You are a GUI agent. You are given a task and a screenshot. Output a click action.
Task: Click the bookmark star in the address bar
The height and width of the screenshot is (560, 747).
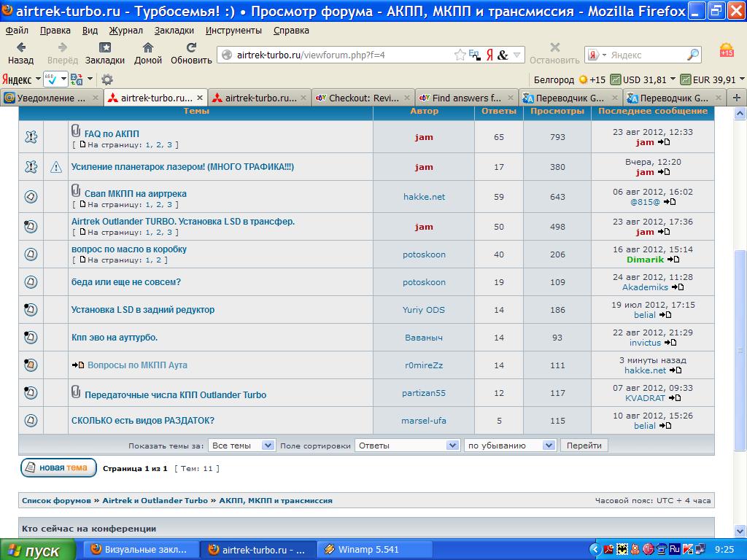click(460, 55)
